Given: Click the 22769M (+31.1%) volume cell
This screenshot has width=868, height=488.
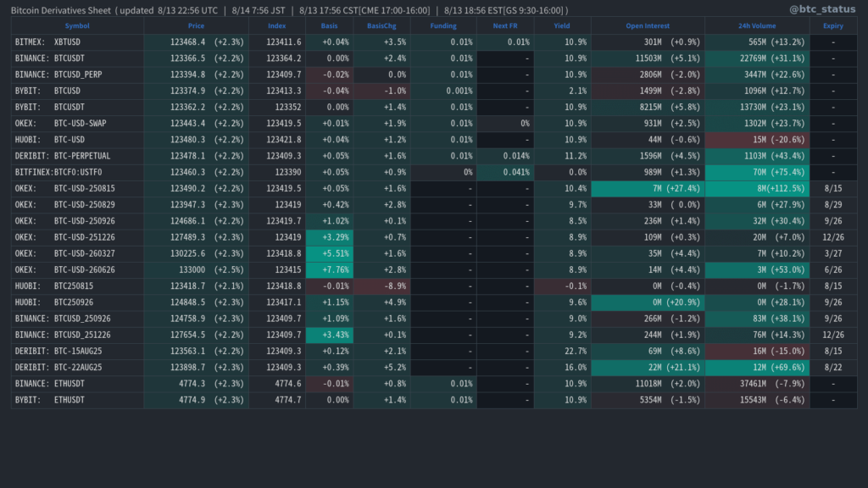Looking at the screenshot, I should [x=757, y=58].
